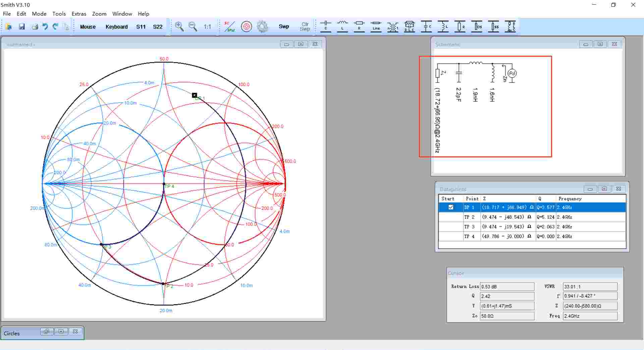Open the circles target icon

point(247,27)
